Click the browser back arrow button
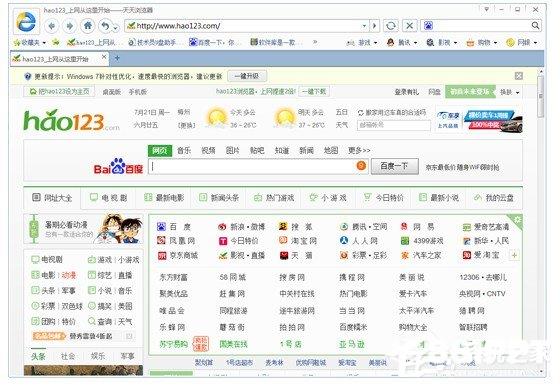 [x=52, y=26]
